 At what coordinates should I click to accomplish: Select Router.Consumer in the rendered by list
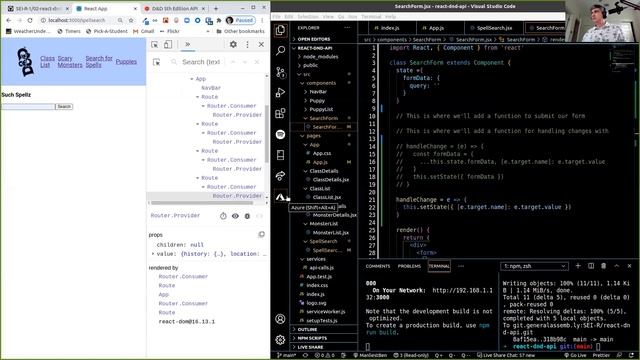click(183, 276)
